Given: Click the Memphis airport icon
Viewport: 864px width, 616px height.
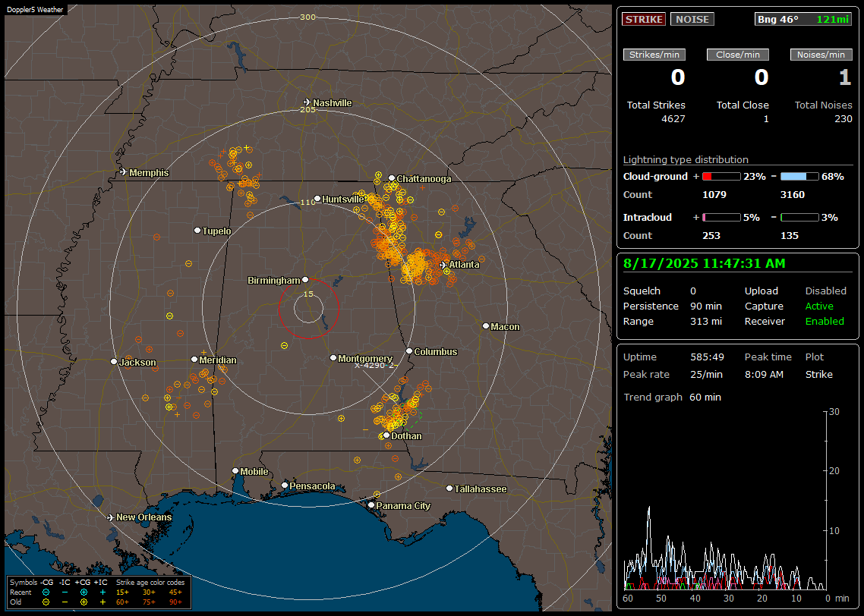Looking at the screenshot, I should point(124,172).
